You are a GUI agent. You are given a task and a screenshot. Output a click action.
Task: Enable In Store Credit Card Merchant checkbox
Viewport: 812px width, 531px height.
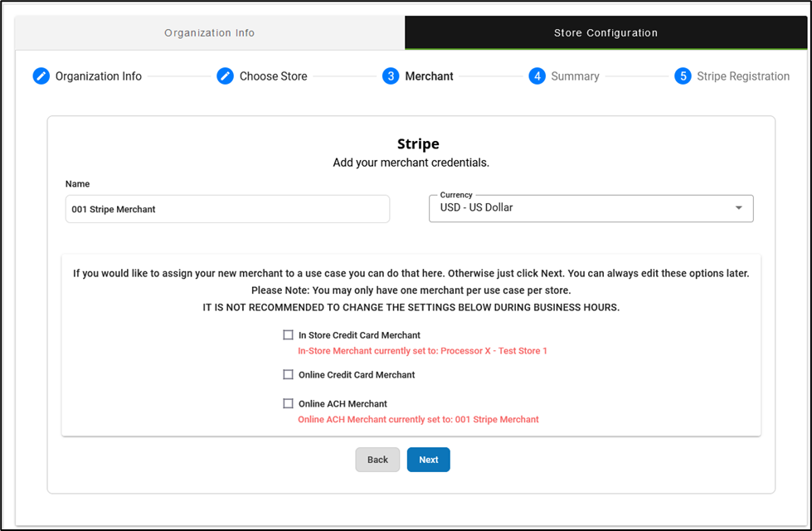(289, 335)
